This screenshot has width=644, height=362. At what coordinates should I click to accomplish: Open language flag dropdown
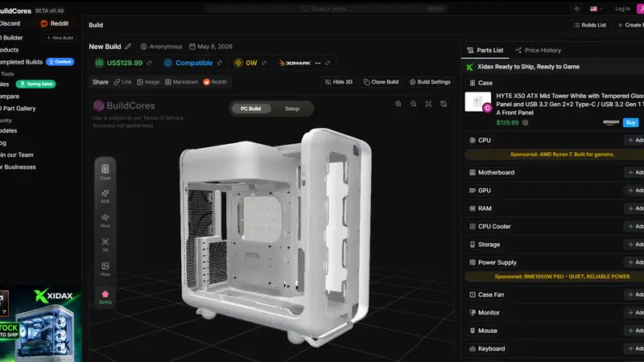(x=596, y=9)
